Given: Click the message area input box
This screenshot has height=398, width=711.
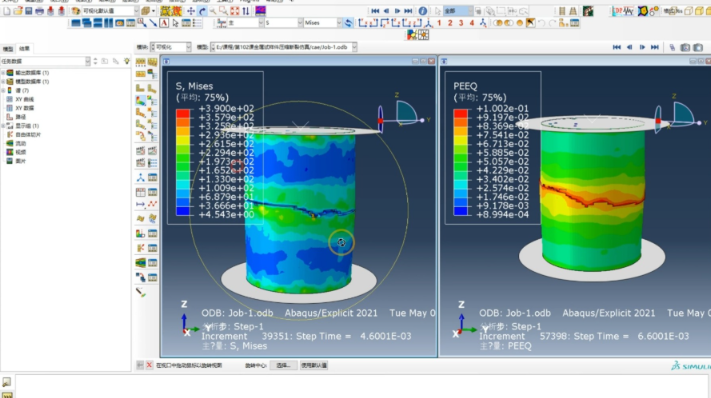Looking at the screenshot, I should tap(362, 386).
